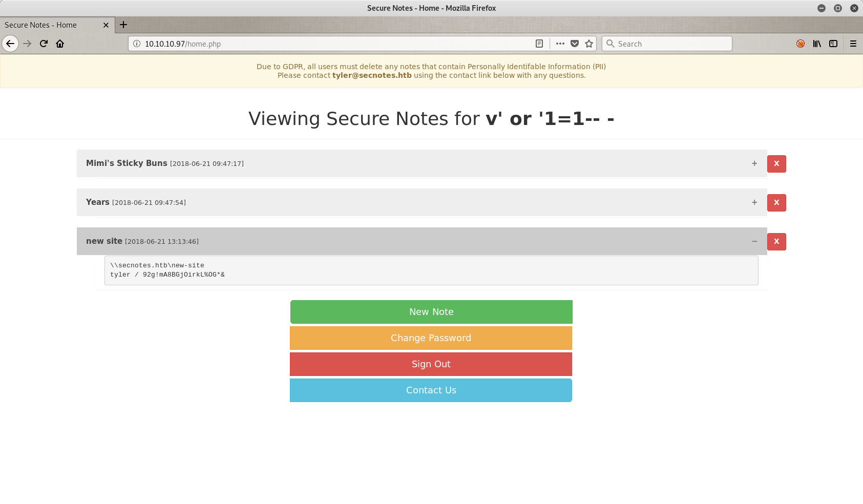Collapse the new site note
This screenshot has width=863, height=504.
(x=754, y=241)
